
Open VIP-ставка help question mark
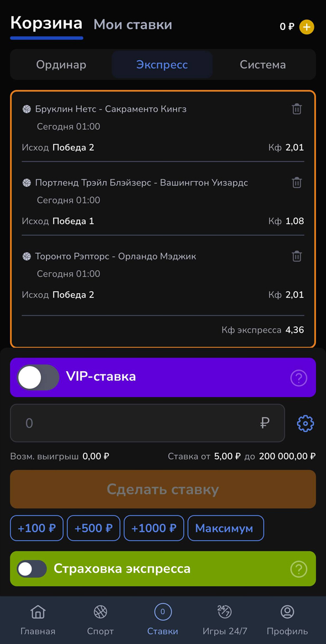(299, 378)
